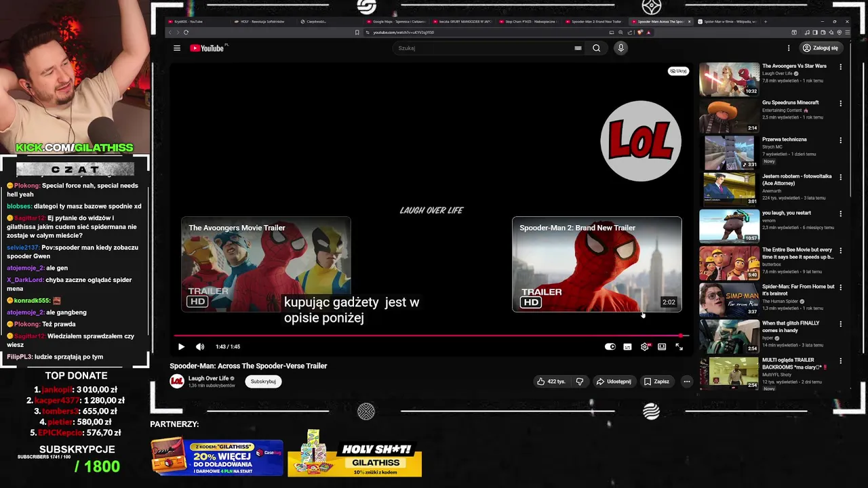
Task: Open more actions ellipsis below the video
Action: pyautogui.click(x=686, y=382)
